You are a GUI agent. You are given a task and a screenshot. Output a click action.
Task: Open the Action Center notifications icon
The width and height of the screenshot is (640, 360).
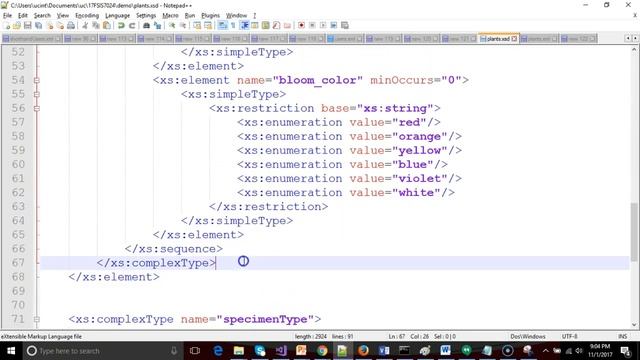click(625, 351)
